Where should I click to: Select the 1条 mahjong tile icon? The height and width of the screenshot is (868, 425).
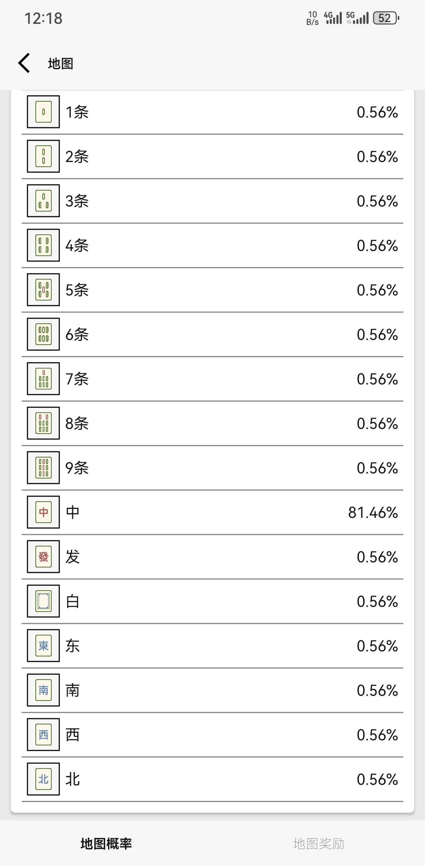[43, 112]
